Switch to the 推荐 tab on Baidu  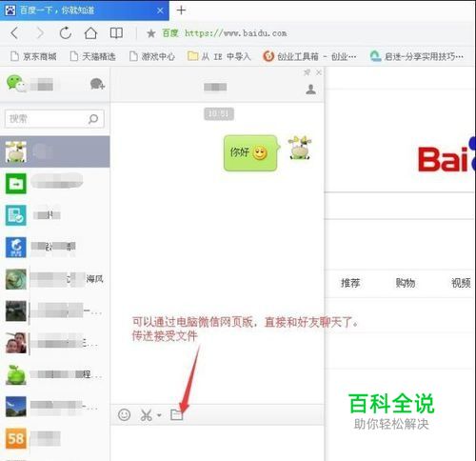350,283
